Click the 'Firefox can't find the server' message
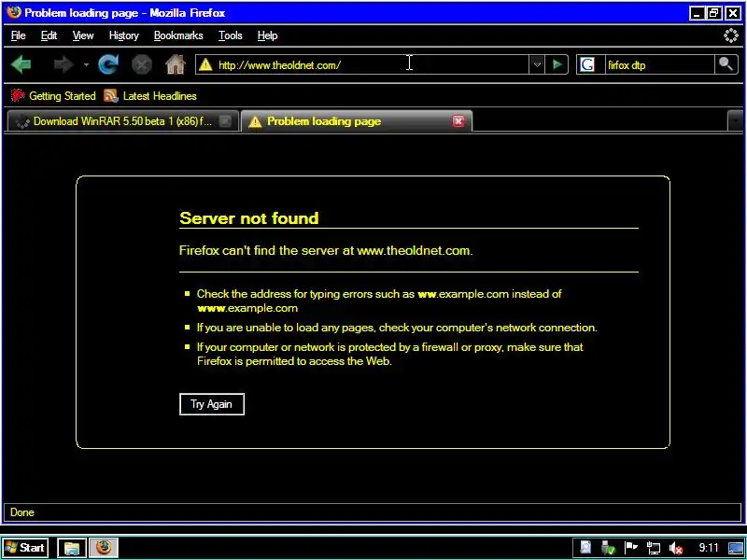747x560 pixels. 326,250
